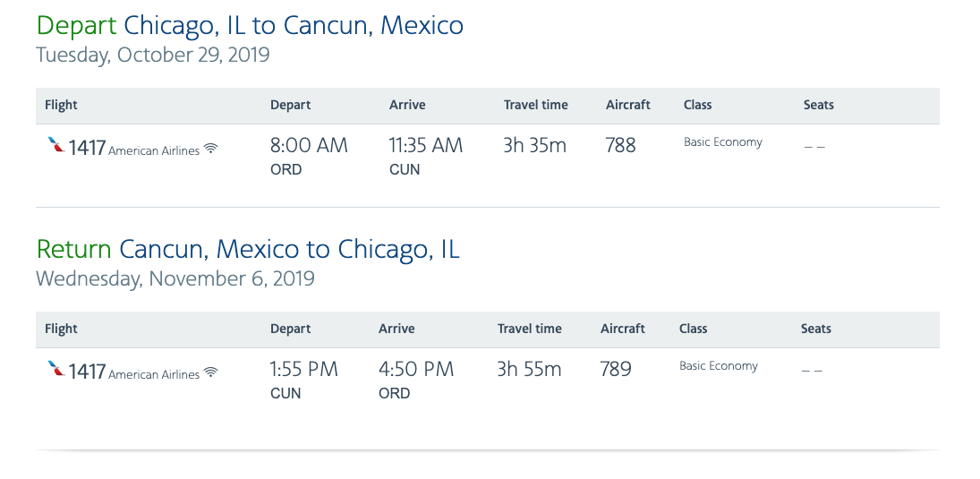Click the 3h 35m travel time

click(x=534, y=145)
